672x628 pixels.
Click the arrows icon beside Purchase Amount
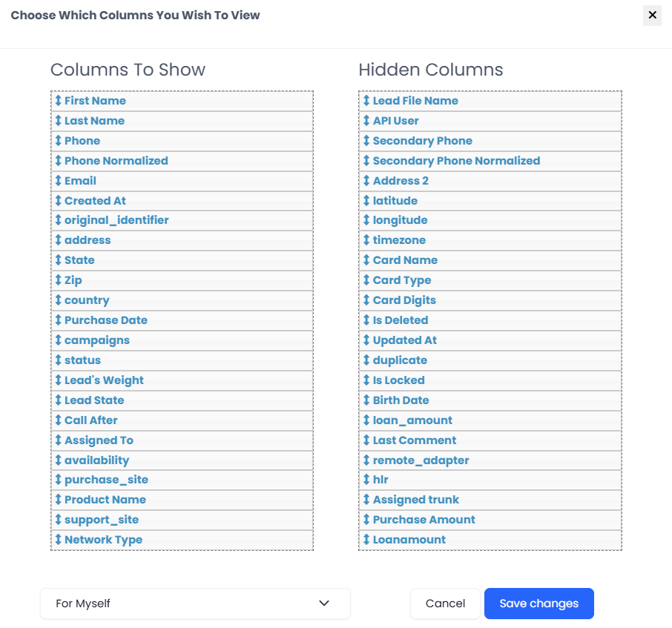(366, 519)
